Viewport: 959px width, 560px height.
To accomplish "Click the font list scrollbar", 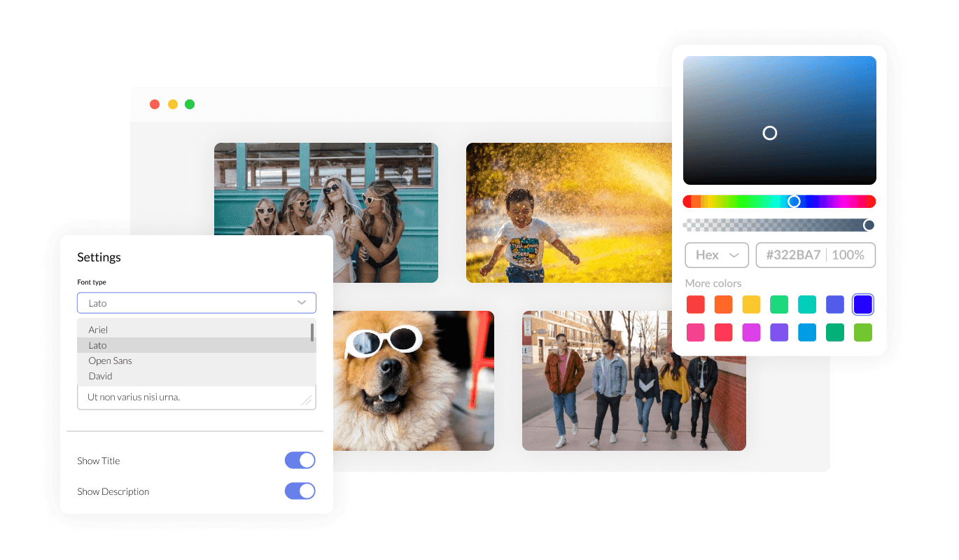I will [x=312, y=332].
